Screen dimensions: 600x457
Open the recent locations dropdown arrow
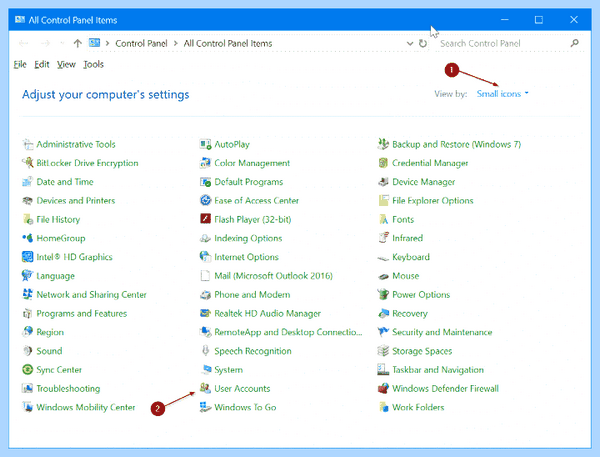pyautogui.click(x=62, y=44)
